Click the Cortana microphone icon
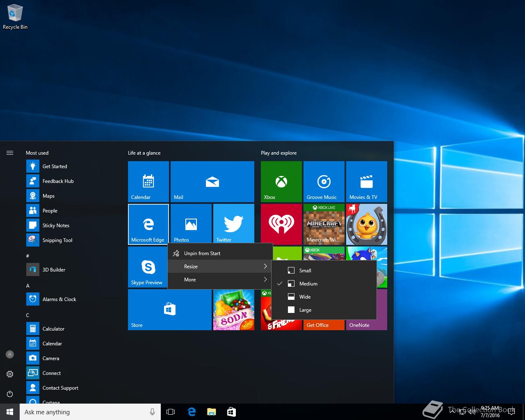The width and height of the screenshot is (525, 420). [153, 412]
